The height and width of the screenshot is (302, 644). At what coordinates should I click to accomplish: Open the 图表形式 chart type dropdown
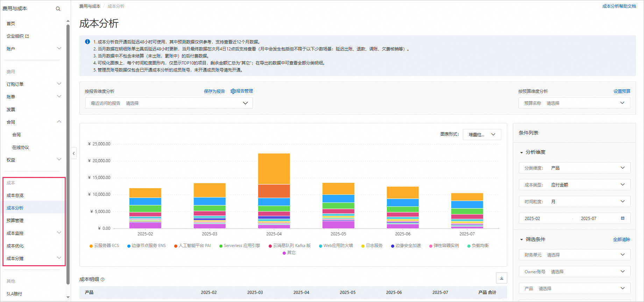pyautogui.click(x=482, y=135)
